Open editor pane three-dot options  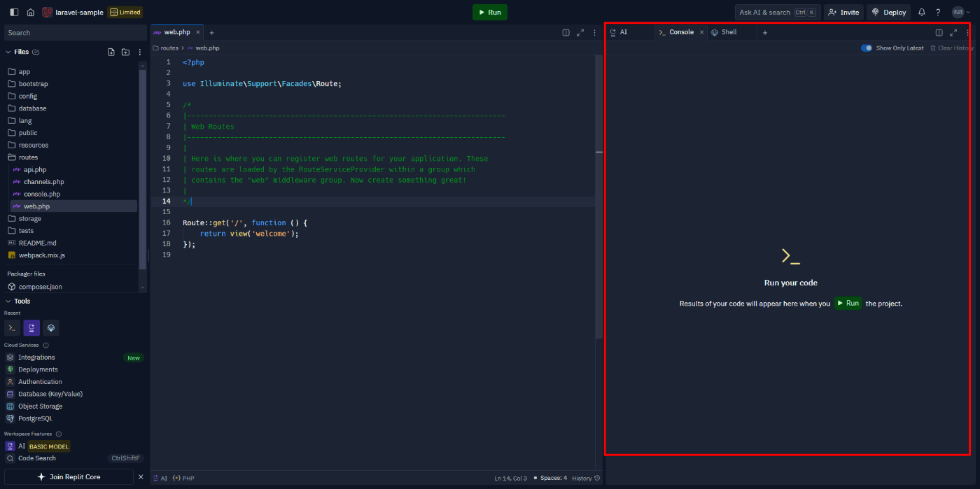pyautogui.click(x=595, y=32)
